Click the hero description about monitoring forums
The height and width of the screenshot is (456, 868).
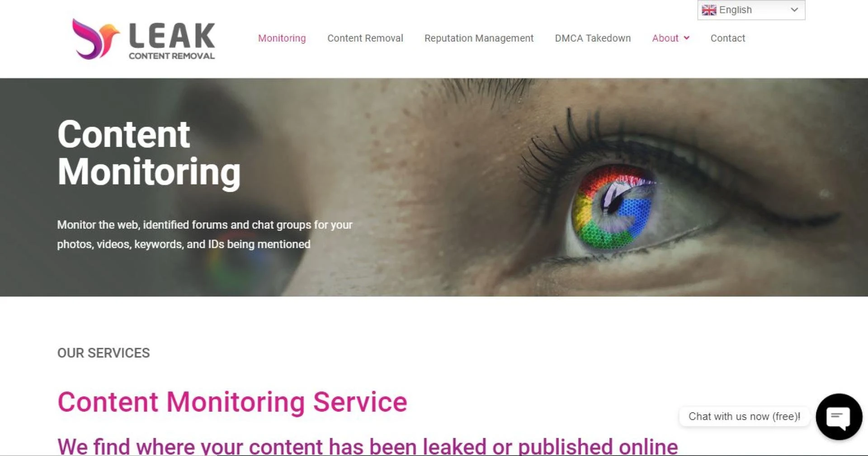204,234
